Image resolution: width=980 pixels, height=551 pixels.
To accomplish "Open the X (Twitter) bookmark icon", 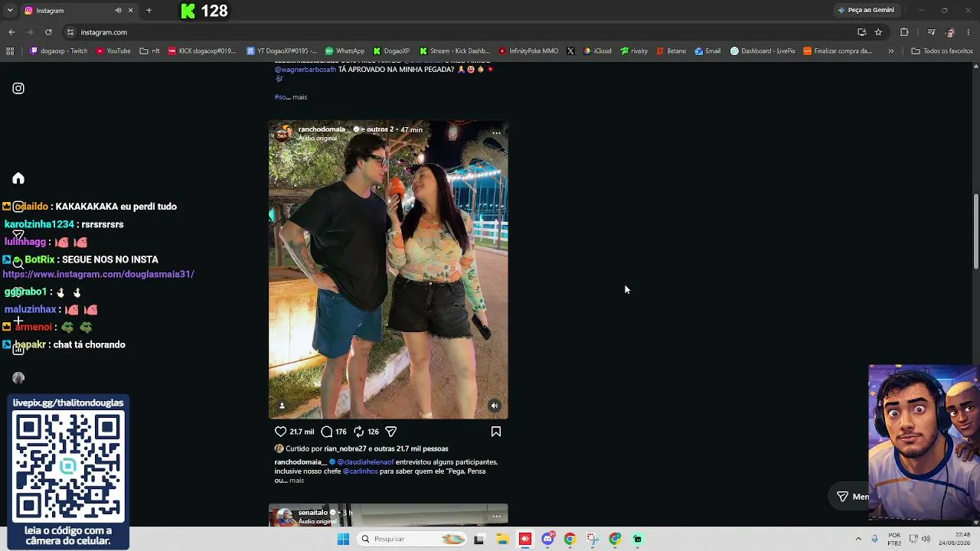I will pyautogui.click(x=570, y=51).
